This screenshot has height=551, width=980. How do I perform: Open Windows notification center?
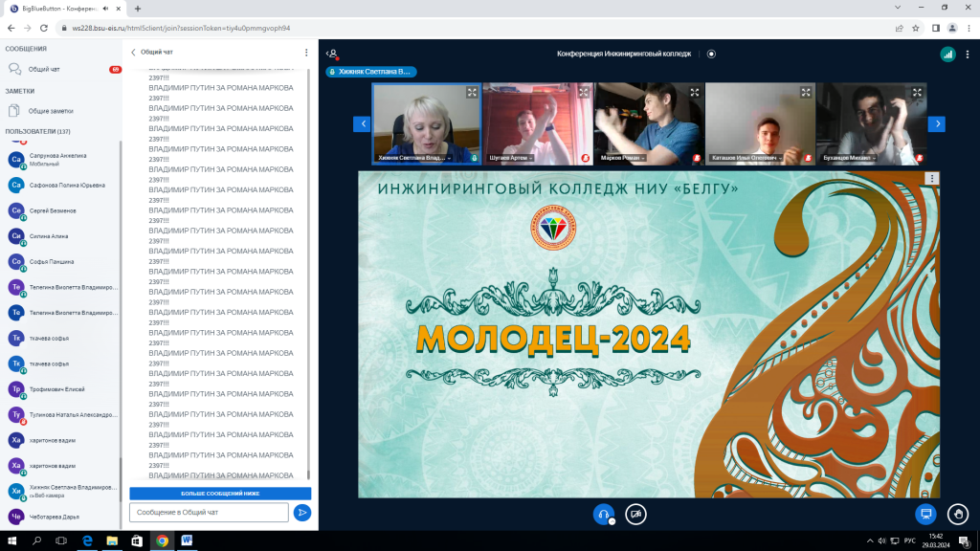point(965,541)
